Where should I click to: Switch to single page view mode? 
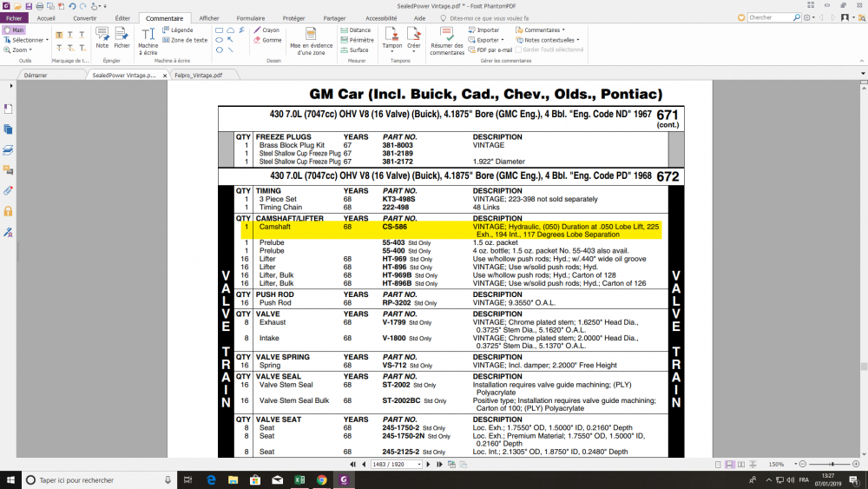click(718, 465)
